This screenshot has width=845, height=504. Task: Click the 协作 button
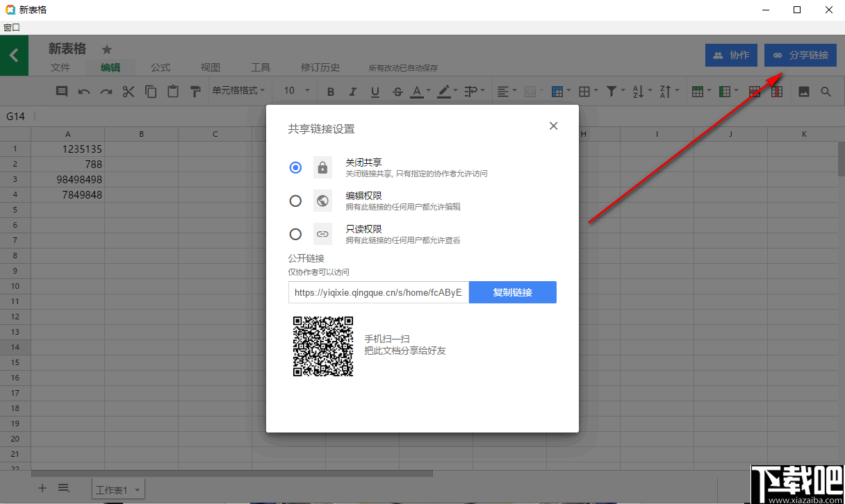(x=731, y=55)
